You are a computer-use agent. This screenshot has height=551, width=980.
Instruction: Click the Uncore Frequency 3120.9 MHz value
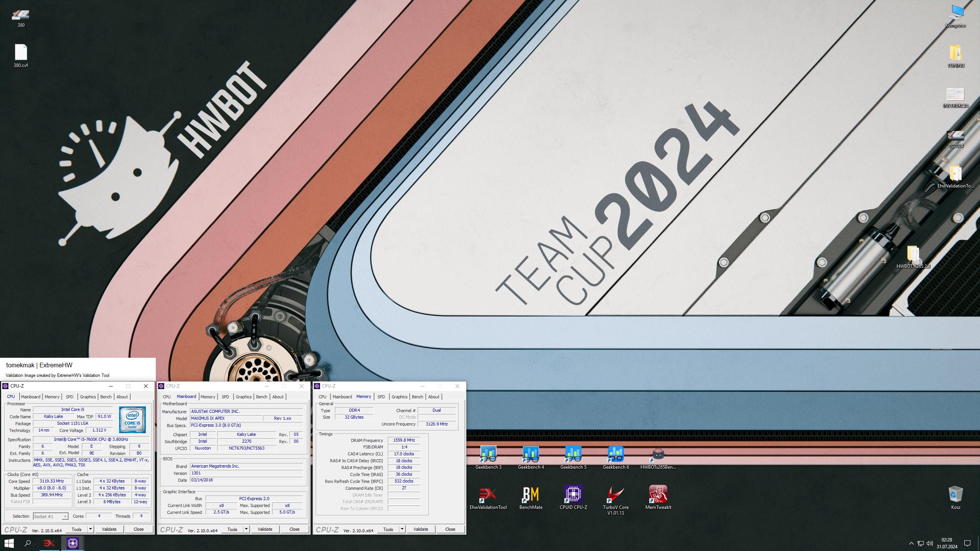(436, 424)
